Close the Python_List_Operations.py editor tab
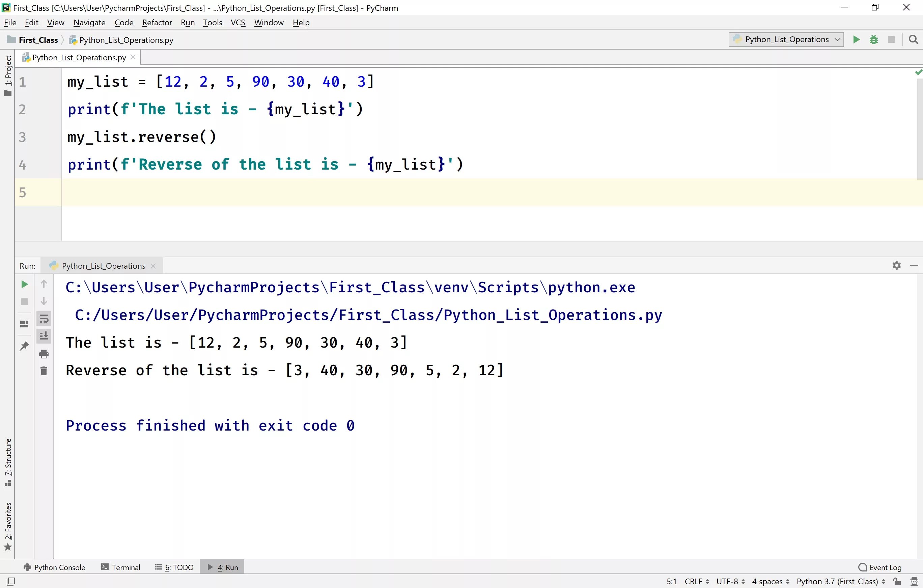The width and height of the screenshot is (923, 588). point(133,57)
